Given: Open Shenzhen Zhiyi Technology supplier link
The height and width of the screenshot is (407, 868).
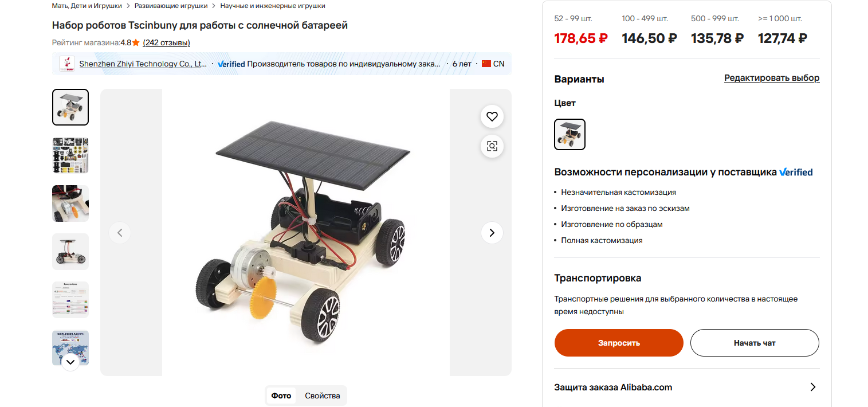Looking at the screenshot, I should (x=143, y=64).
